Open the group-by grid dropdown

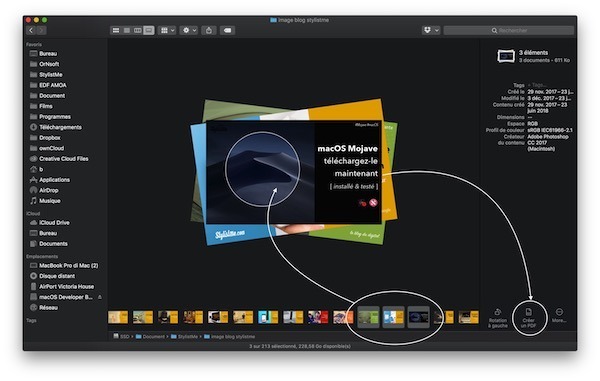167,30
